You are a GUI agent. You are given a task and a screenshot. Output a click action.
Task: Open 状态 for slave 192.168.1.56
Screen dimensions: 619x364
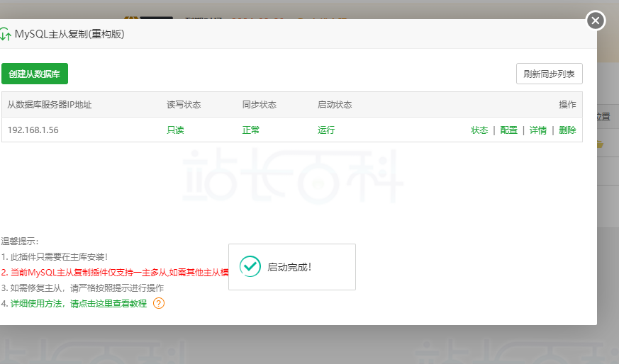[x=479, y=130]
